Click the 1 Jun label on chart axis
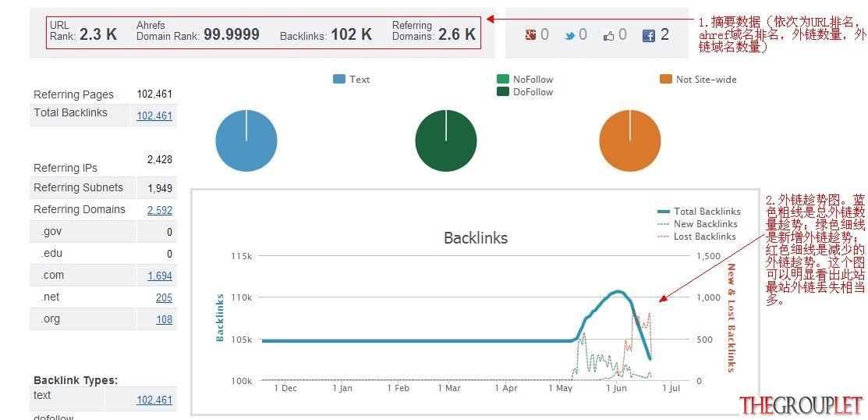Viewport: 868px width, 420px height. pyautogui.click(x=616, y=389)
